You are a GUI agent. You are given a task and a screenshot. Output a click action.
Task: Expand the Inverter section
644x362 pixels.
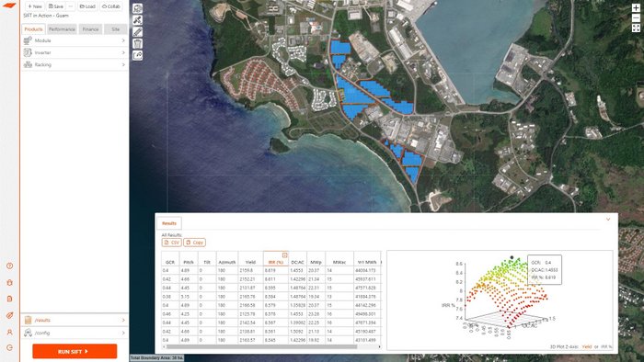75,52
